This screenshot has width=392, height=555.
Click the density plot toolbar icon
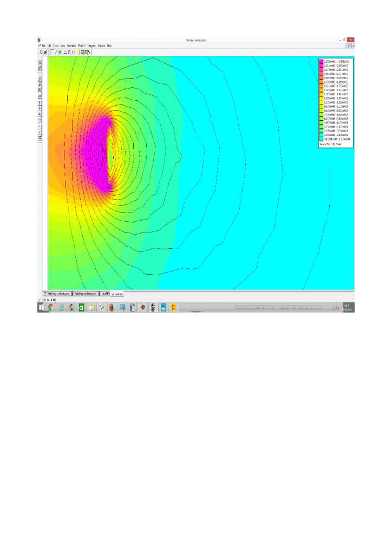tap(86, 52)
